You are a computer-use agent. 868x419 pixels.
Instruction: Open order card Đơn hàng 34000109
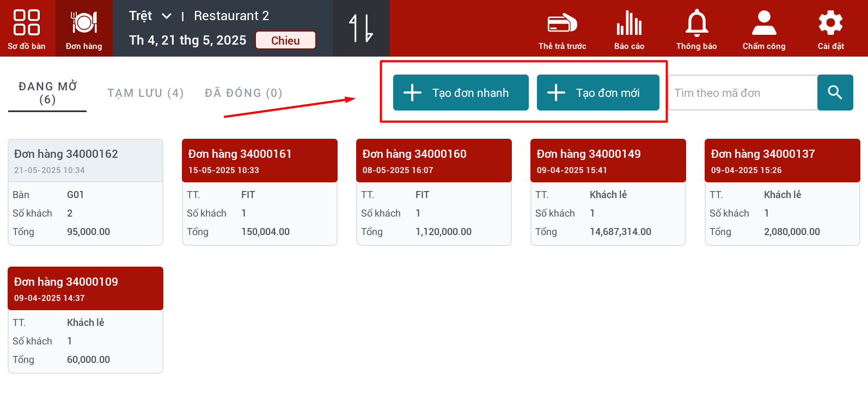[x=85, y=320]
